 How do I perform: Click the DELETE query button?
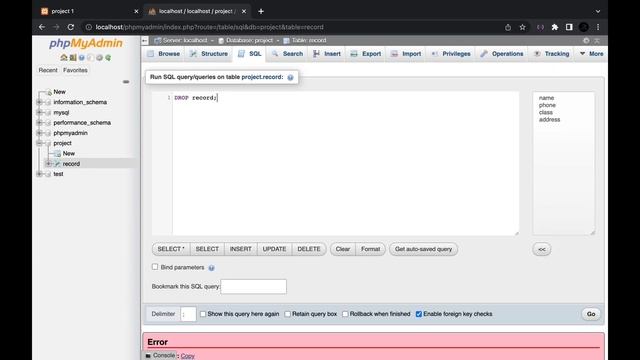pyautogui.click(x=309, y=249)
